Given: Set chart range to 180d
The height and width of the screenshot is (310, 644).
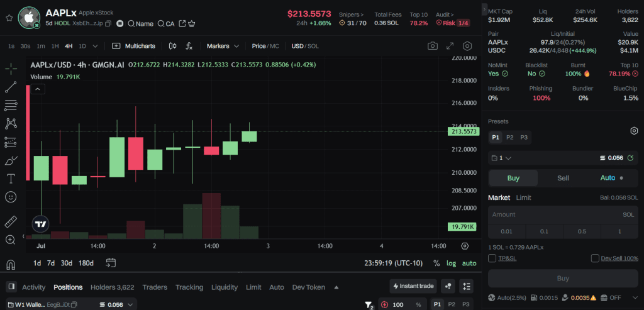Looking at the screenshot, I should tap(86, 263).
